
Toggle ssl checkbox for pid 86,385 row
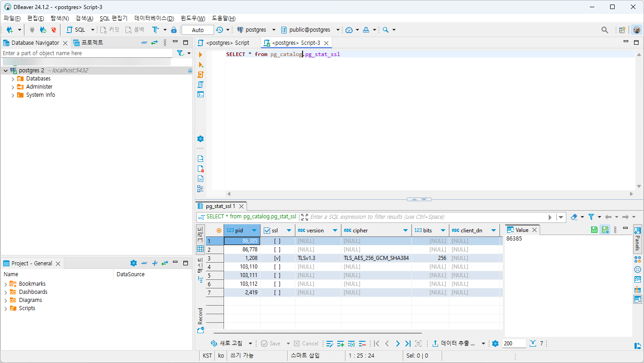coord(277,241)
